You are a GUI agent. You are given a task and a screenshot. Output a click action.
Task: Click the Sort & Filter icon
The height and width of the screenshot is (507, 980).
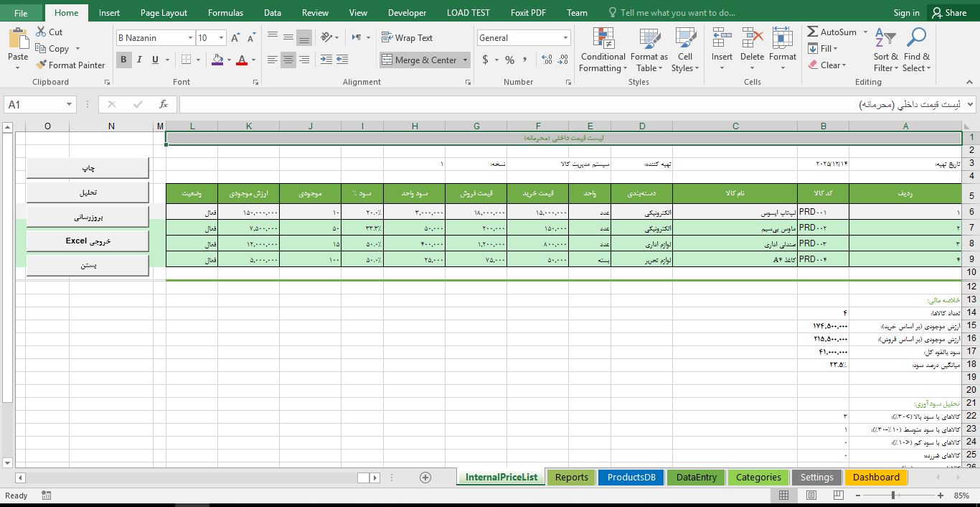885,50
